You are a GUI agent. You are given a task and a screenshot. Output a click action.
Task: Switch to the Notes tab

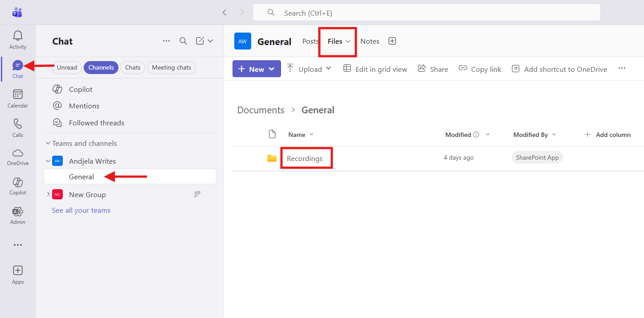(370, 41)
